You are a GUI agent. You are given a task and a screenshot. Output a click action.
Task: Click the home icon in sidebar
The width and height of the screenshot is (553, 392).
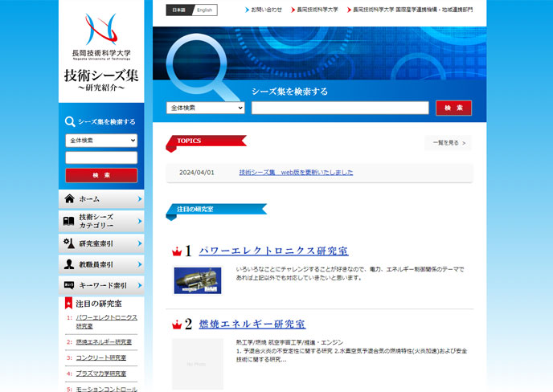69,199
